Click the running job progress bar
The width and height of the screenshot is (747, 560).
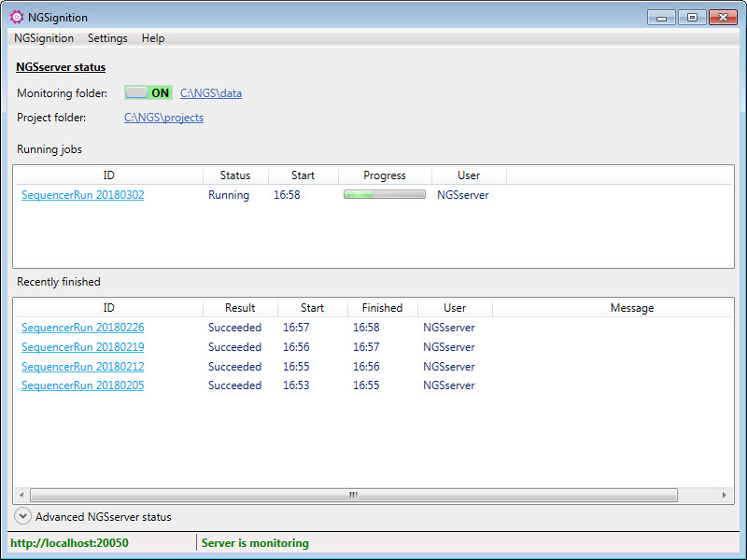384,195
